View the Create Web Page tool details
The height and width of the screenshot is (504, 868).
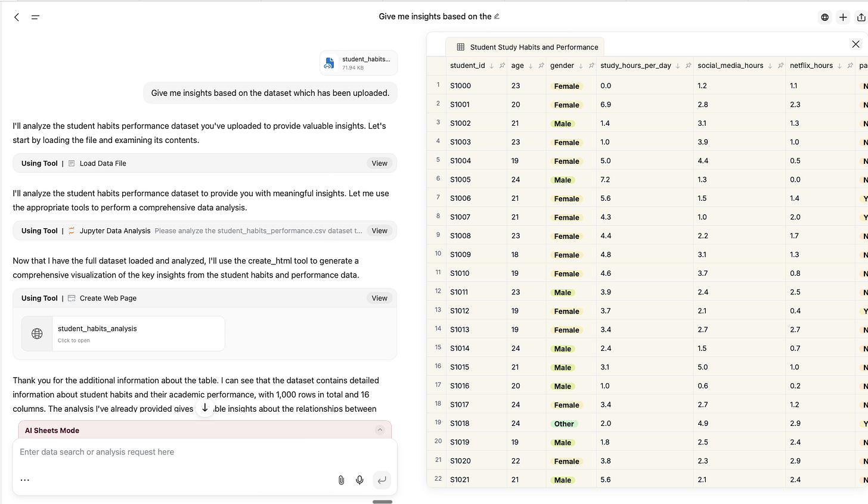(x=379, y=298)
